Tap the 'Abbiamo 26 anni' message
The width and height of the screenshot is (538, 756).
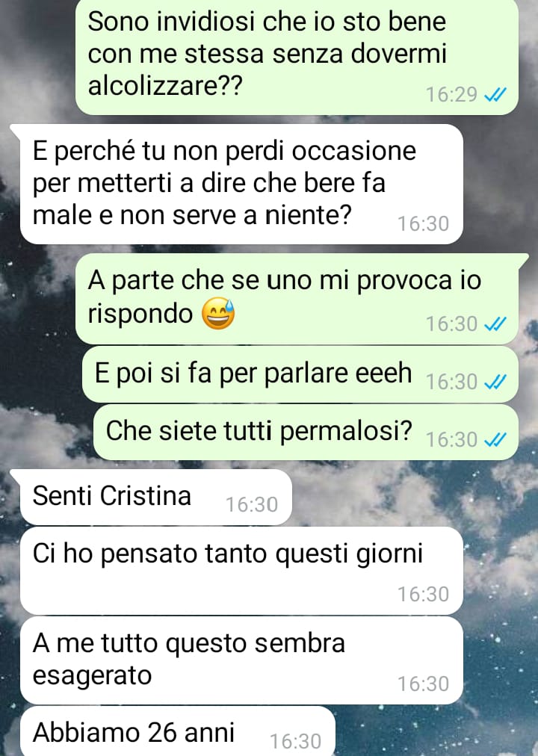tap(177, 731)
